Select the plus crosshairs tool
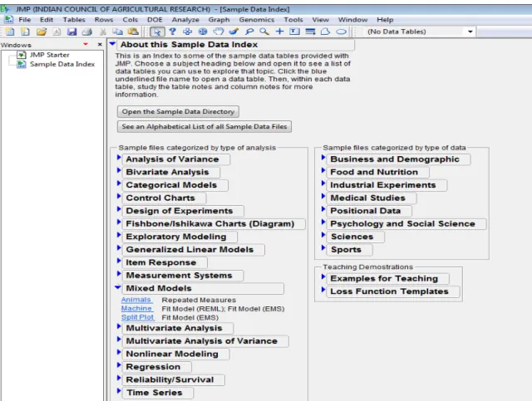The height and width of the screenshot is (401, 532). (279, 32)
